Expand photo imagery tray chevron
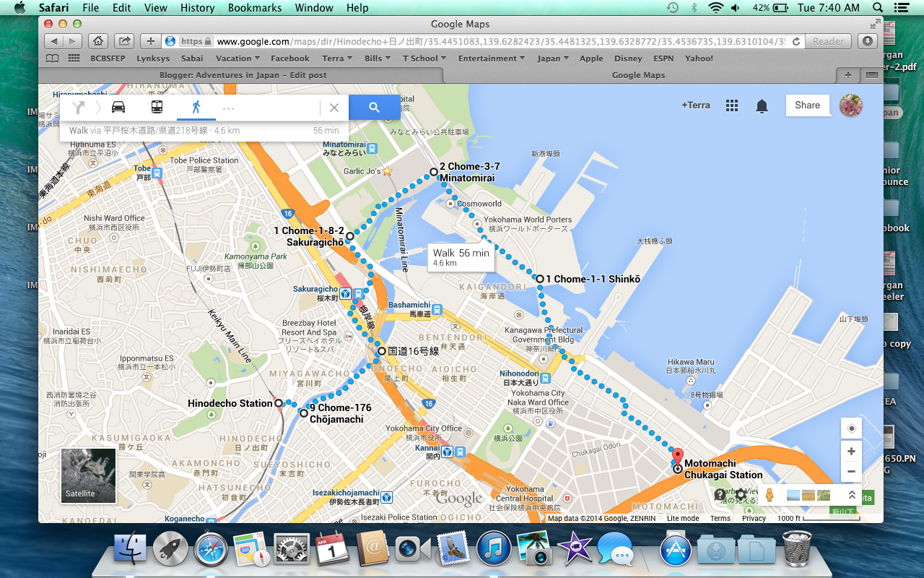Image resolution: width=924 pixels, height=578 pixels. [851, 495]
